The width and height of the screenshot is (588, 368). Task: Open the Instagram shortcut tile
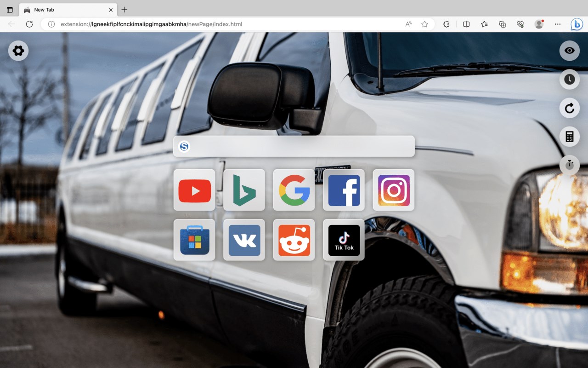[394, 190]
